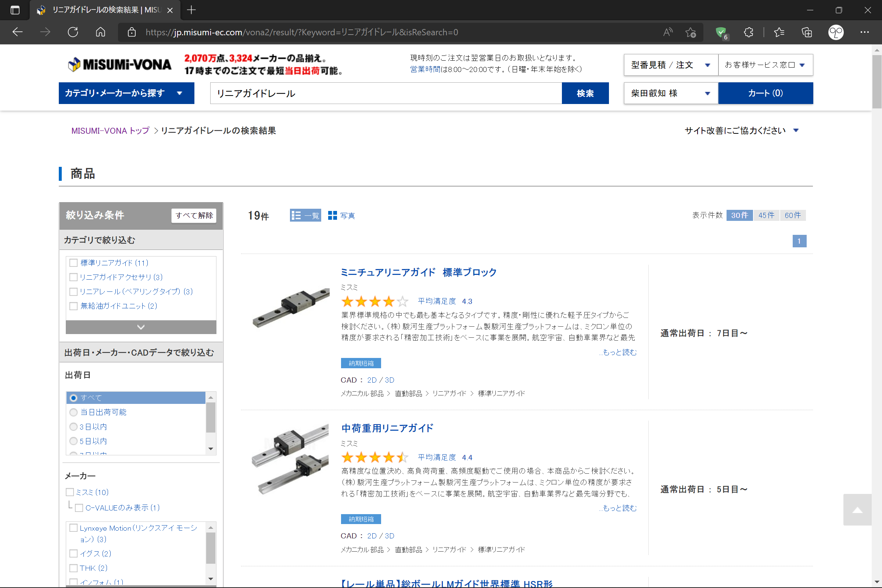Open Favorites list icon
This screenshot has height=588, width=882.
point(779,32)
